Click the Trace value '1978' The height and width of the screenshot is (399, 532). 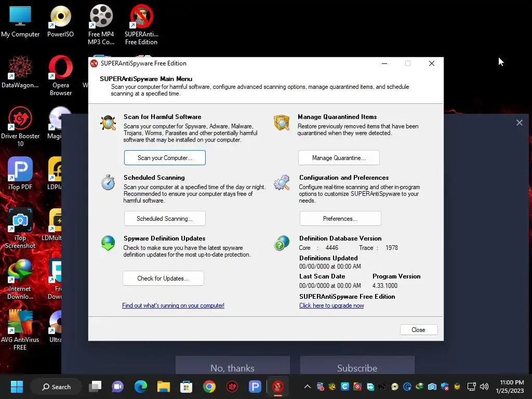pyautogui.click(x=392, y=248)
